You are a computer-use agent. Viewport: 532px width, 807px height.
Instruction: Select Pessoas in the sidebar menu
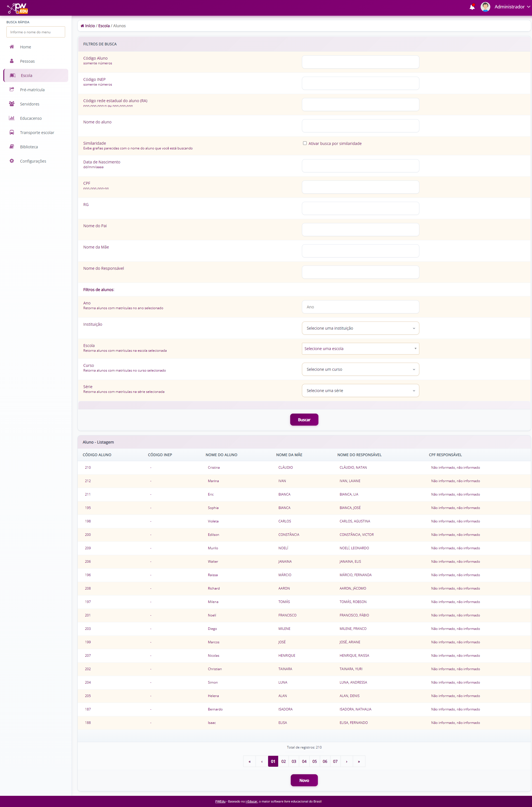pos(27,61)
